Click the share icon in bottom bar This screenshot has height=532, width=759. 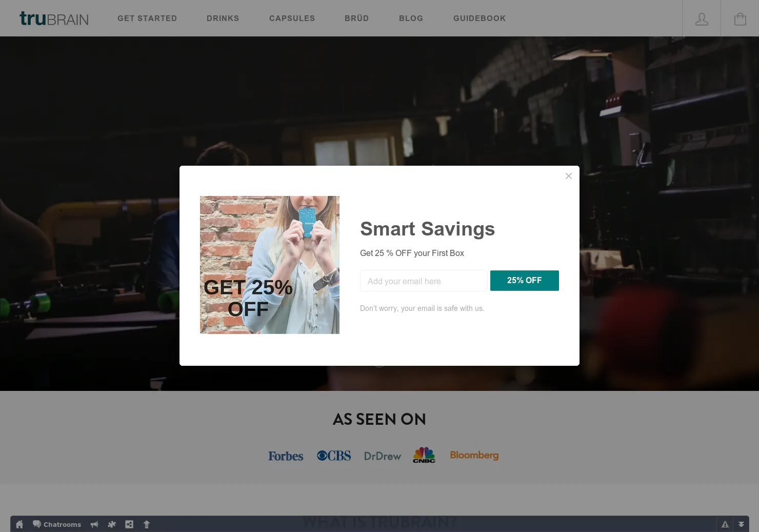(x=129, y=524)
